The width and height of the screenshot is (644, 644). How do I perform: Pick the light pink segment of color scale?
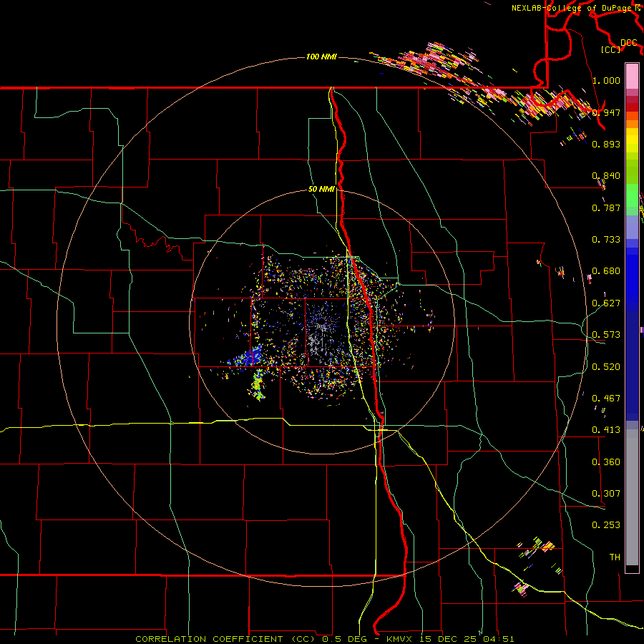(x=632, y=77)
